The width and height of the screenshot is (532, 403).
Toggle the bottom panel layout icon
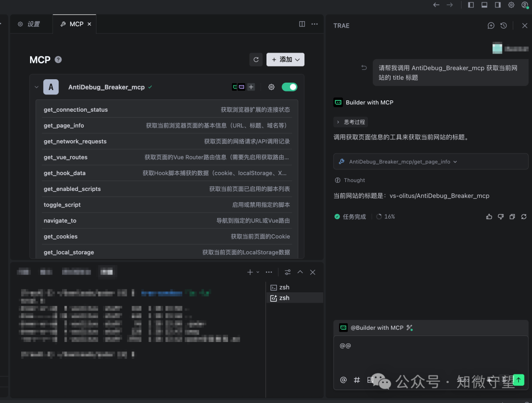484,5
